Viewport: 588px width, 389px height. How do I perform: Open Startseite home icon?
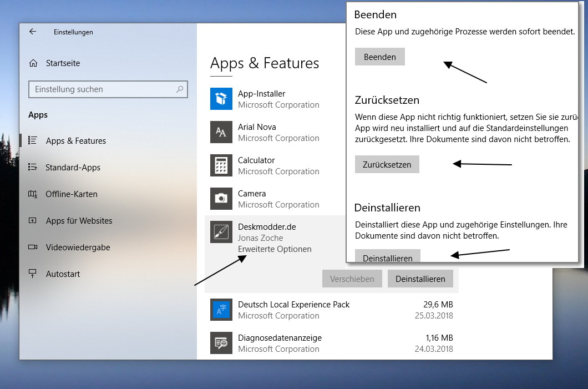[33, 63]
